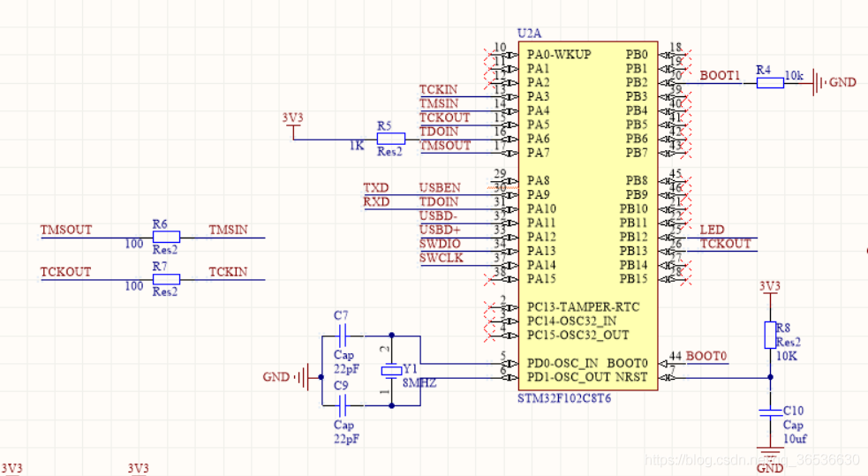The image size is (868, 476).
Task: Select the Y1 crystal symbol
Action: click(x=391, y=371)
